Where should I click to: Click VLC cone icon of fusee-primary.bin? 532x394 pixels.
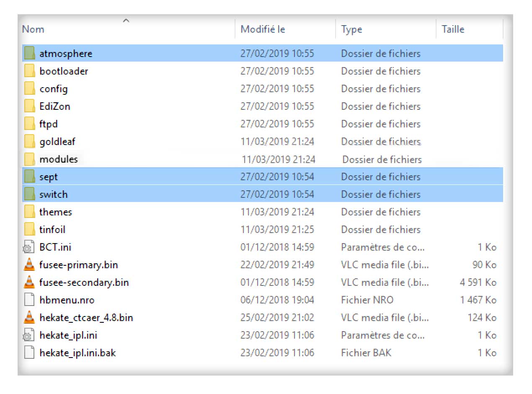coord(29,264)
